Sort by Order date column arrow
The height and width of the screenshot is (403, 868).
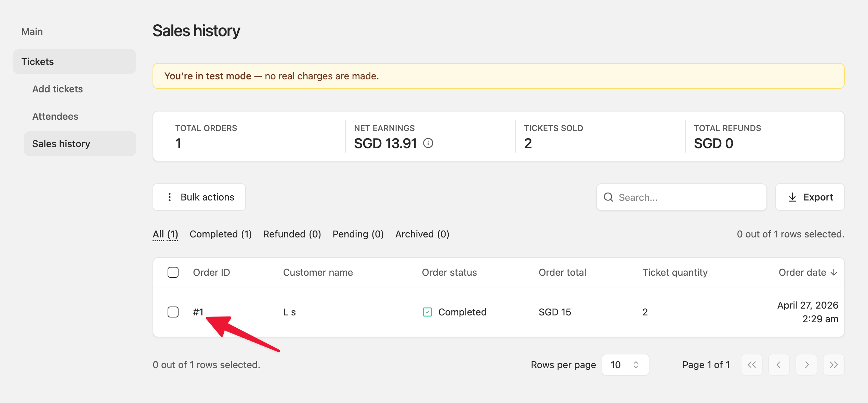pos(834,272)
